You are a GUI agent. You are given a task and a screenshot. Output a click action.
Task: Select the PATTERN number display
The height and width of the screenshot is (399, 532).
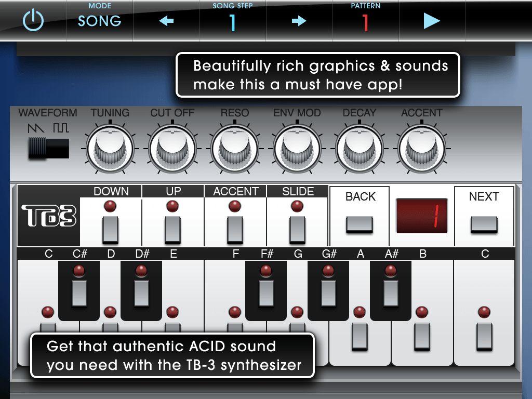[x=365, y=23]
